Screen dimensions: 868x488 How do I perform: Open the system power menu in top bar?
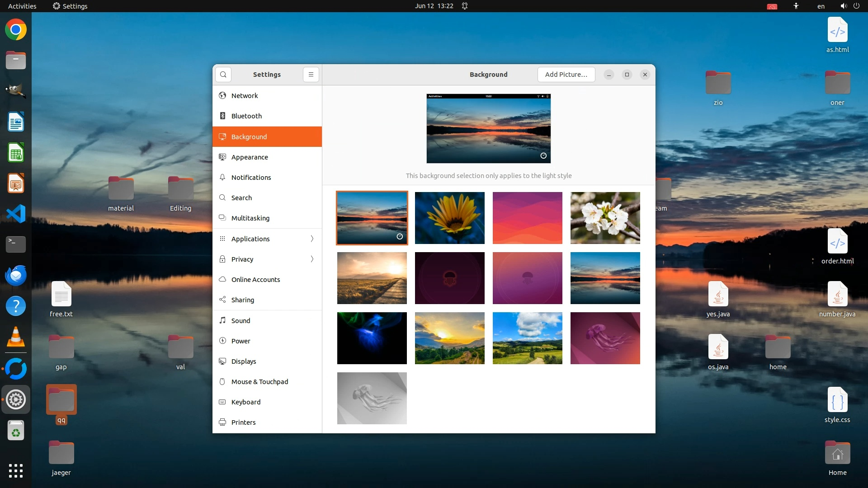click(856, 6)
